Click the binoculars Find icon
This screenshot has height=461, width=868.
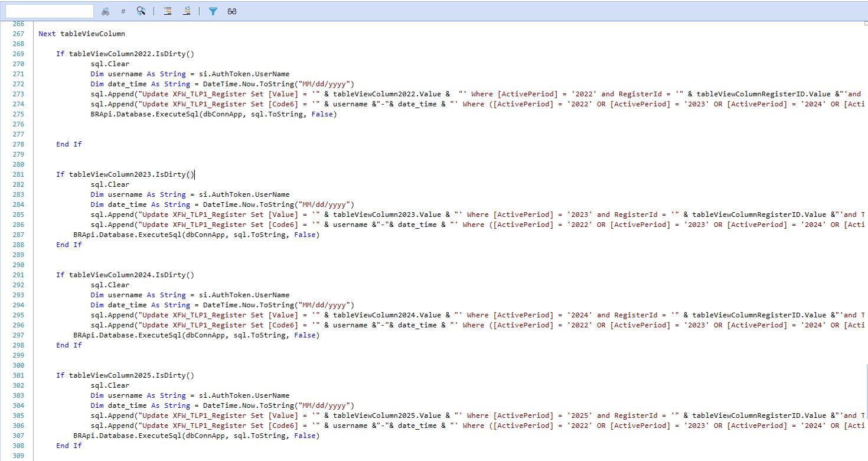[105, 10]
